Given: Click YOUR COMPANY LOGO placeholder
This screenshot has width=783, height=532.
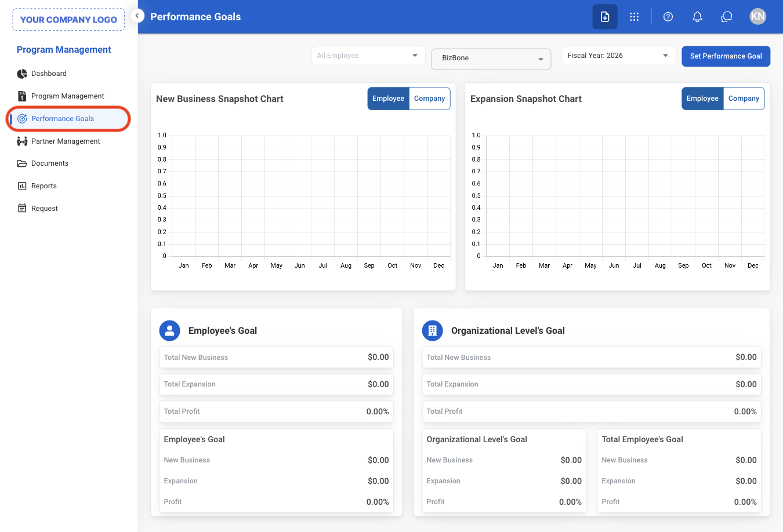Looking at the screenshot, I should click(x=68, y=20).
